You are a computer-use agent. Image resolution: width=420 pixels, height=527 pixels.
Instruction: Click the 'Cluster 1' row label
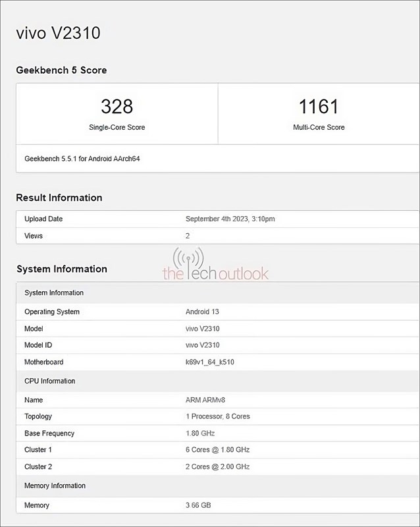(38, 450)
